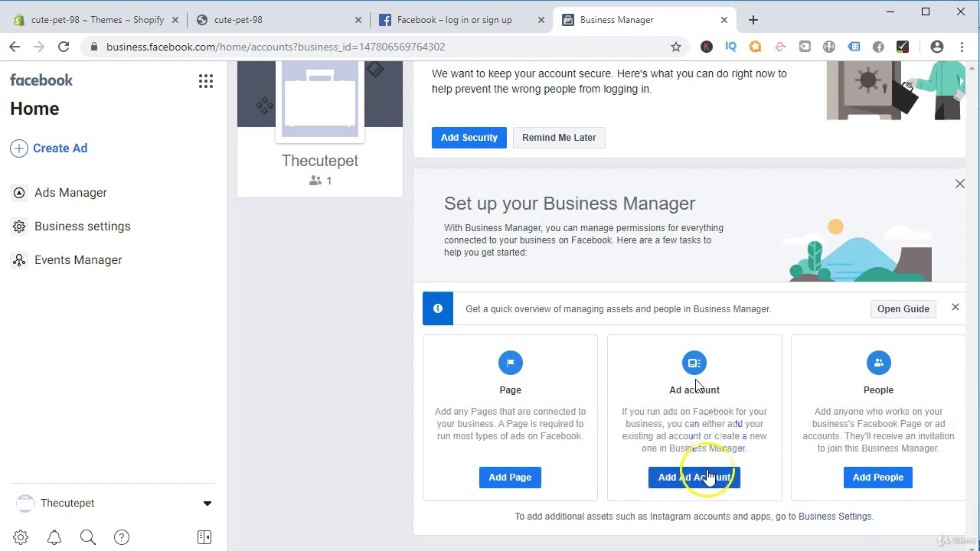Image resolution: width=980 pixels, height=551 pixels.
Task: Click the Add Page button
Action: [x=510, y=478]
